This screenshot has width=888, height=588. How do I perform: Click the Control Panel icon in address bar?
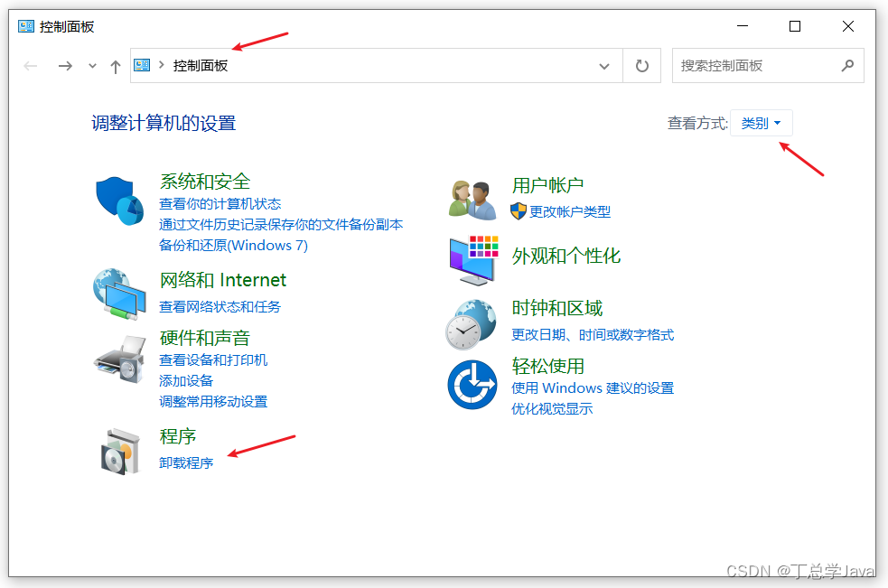[142, 65]
